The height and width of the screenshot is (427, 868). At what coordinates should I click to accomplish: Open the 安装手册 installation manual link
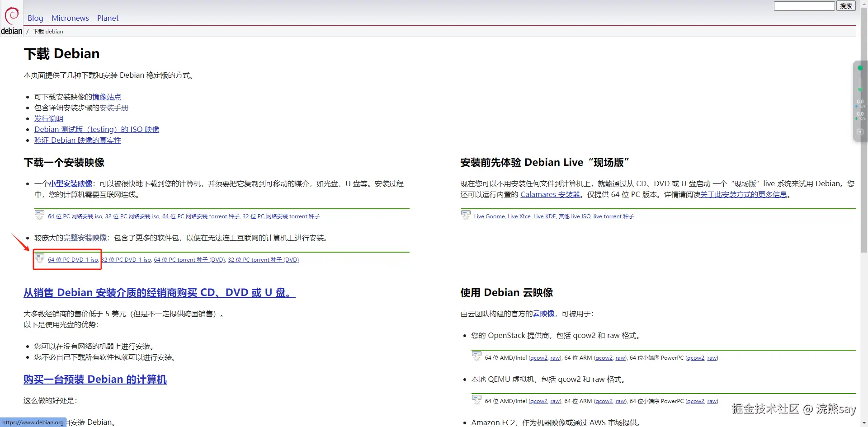tap(114, 108)
